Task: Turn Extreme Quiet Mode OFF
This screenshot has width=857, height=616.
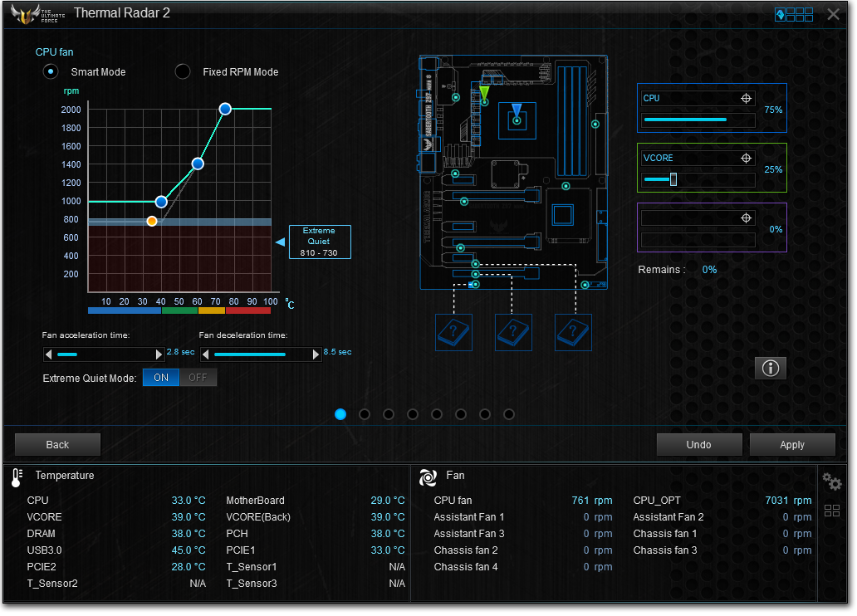Action: (x=198, y=378)
